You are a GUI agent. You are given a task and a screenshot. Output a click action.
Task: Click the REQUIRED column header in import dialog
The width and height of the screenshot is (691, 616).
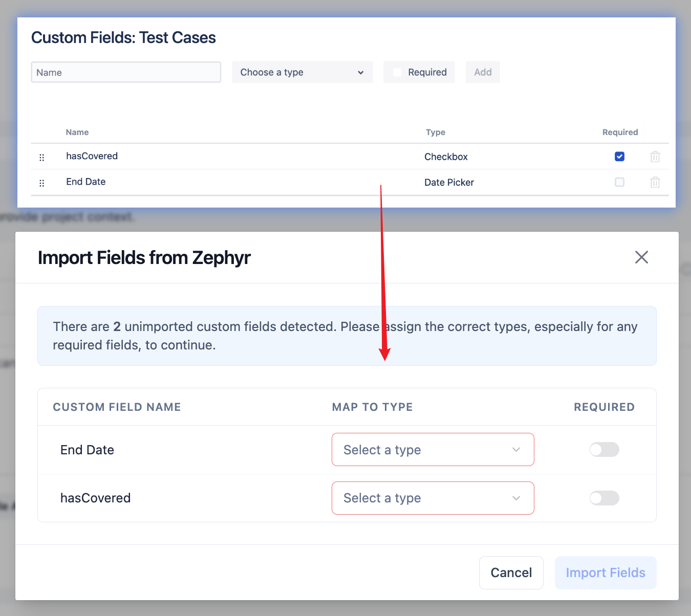point(604,407)
